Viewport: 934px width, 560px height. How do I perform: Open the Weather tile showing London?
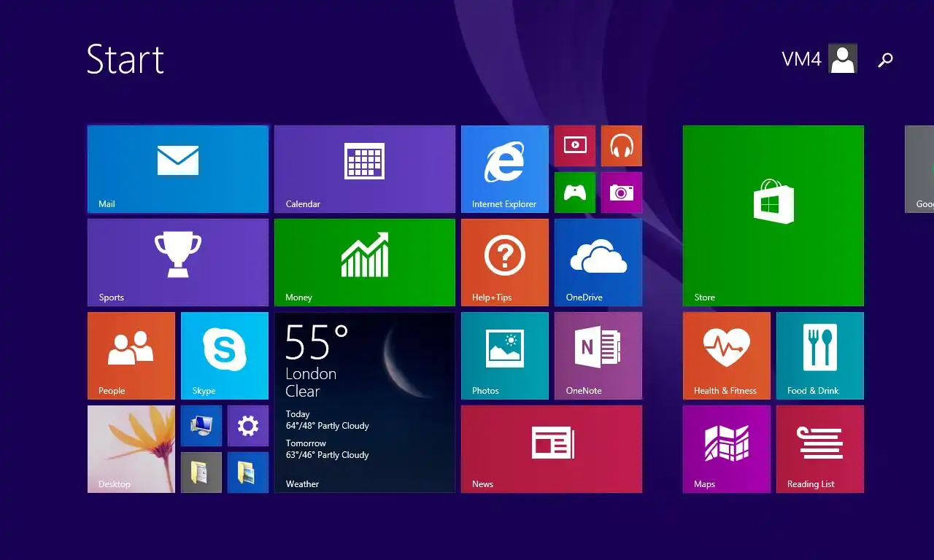[365, 402]
